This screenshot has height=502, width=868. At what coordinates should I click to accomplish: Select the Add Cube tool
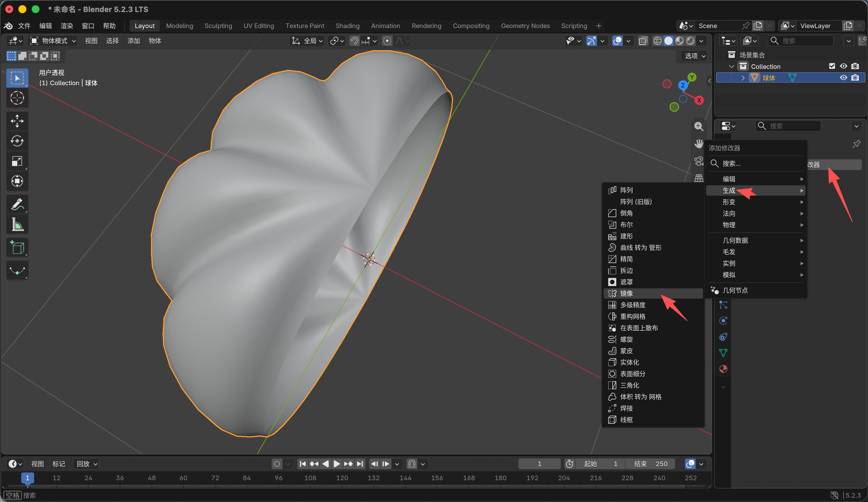tap(17, 247)
